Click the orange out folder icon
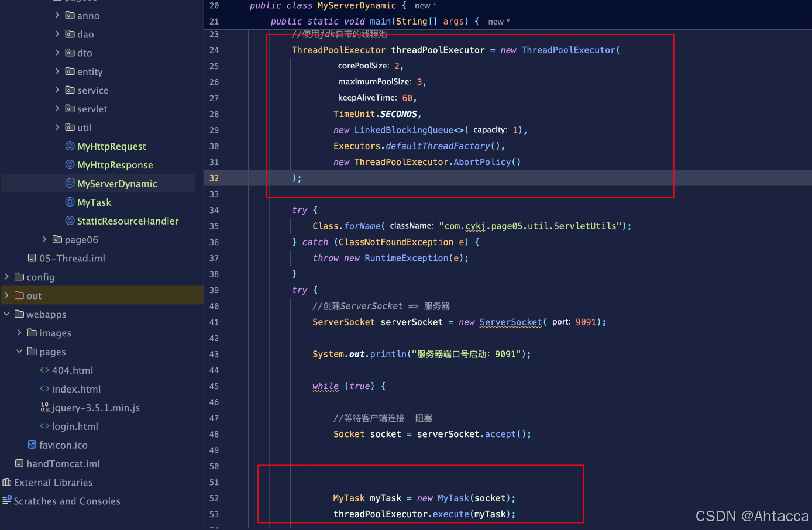 19,295
